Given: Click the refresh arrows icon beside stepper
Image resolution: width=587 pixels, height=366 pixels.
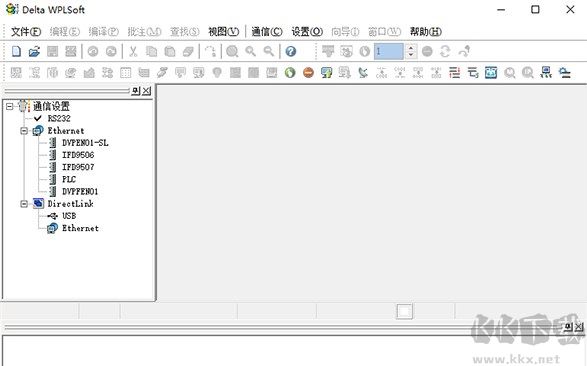Looking at the screenshot, I should [x=445, y=51].
